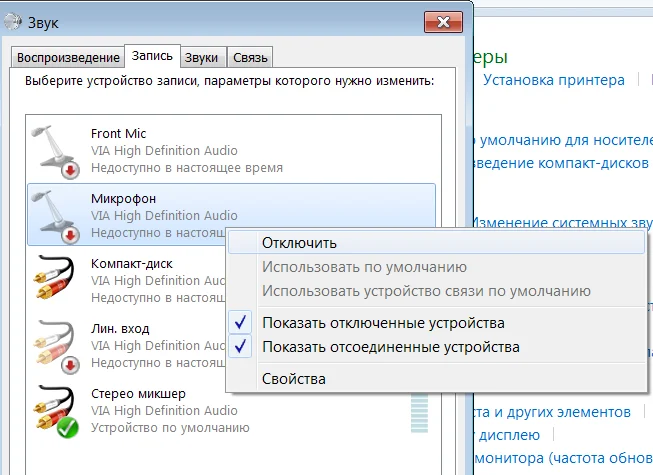Click 'Устройство по умолчанию' status text
This screenshot has height=475, width=653.
coord(170,428)
